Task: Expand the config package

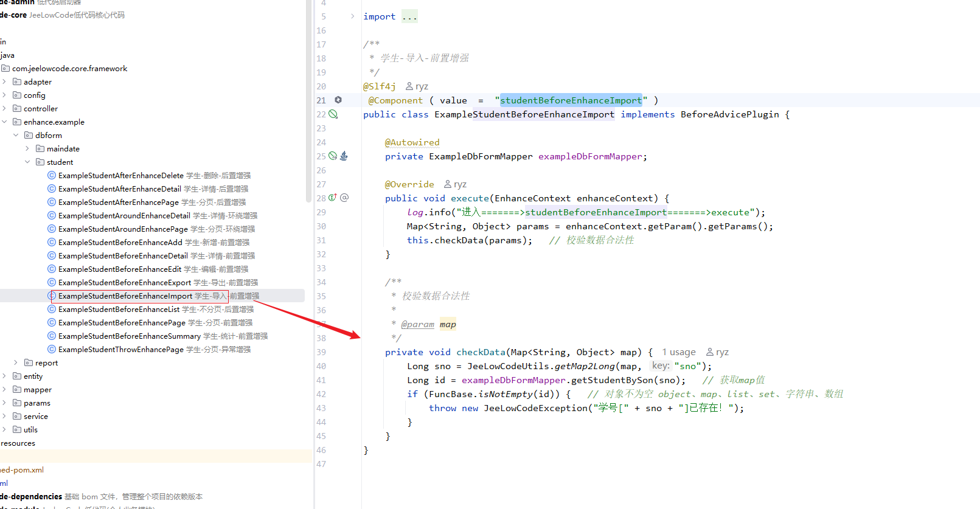Action: [x=4, y=95]
